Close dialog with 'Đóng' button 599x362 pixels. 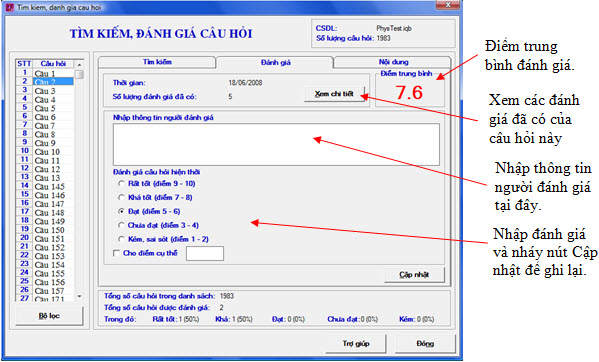pos(425,344)
